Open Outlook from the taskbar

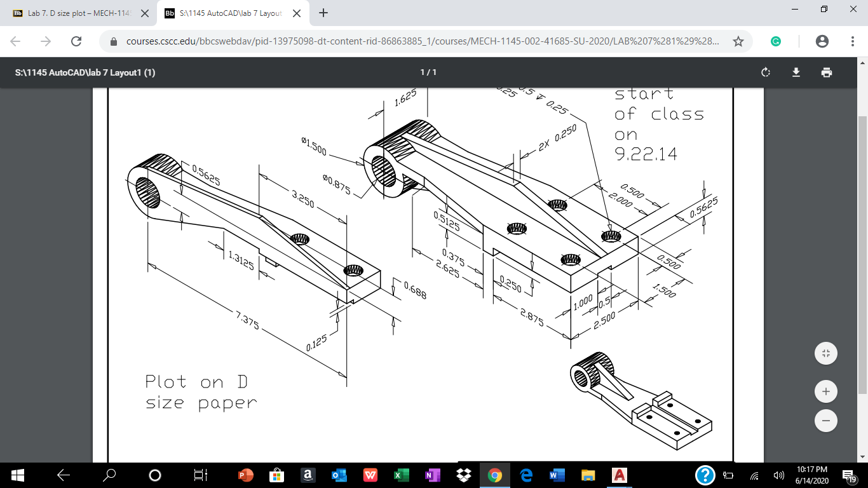pyautogui.click(x=339, y=475)
